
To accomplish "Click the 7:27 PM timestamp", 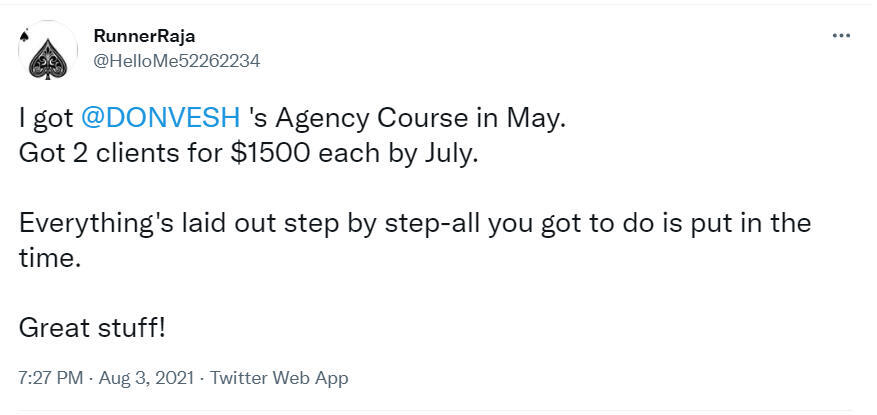I will click(x=48, y=379).
